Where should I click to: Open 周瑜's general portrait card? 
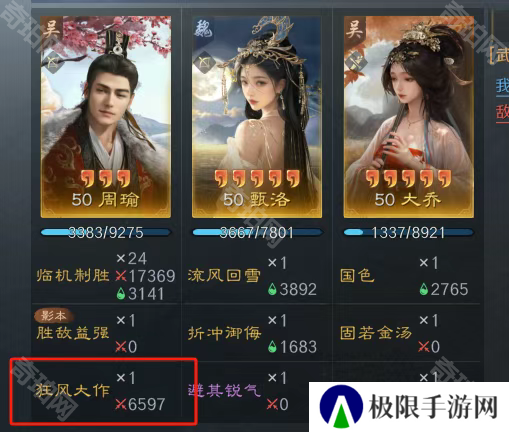coord(106,117)
